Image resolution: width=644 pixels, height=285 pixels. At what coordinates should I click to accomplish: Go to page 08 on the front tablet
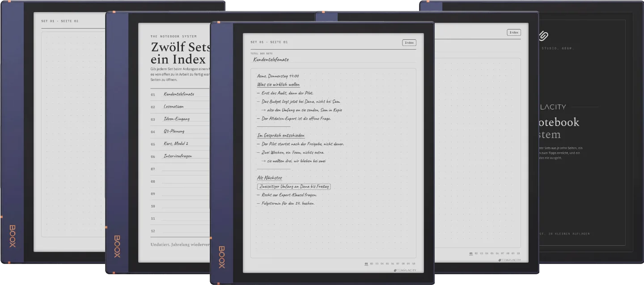(x=403, y=264)
